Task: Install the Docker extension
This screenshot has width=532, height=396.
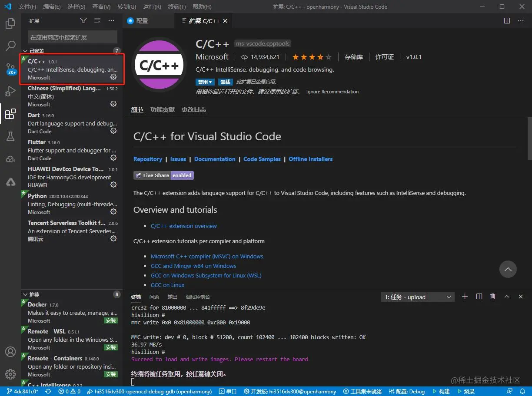Action: click(x=111, y=320)
